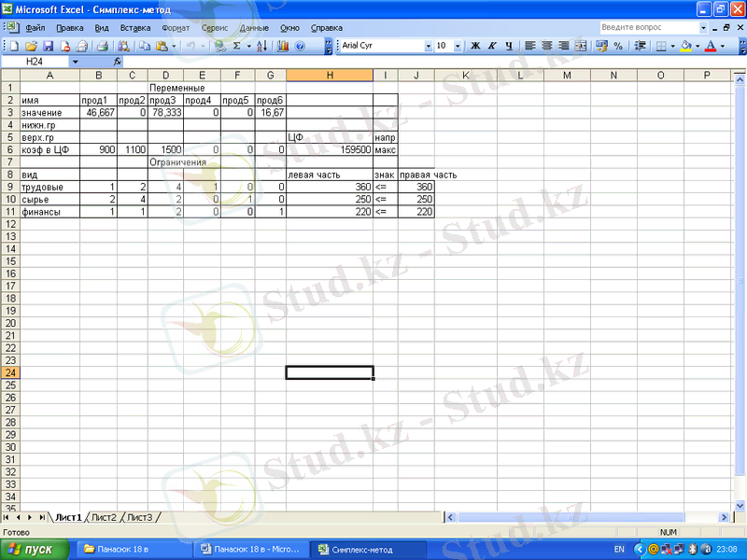Open Excel Help question mark icon
Screen dimensions: 747x560
point(300,46)
